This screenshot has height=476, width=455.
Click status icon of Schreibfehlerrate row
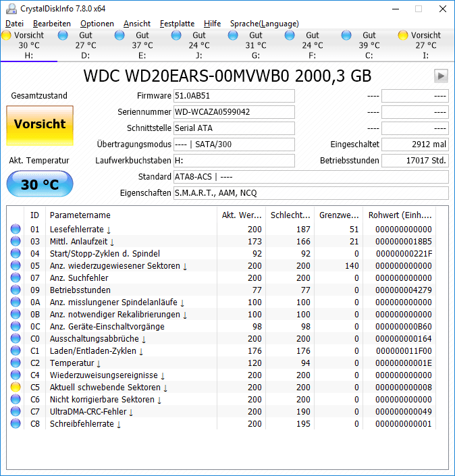[16, 423]
